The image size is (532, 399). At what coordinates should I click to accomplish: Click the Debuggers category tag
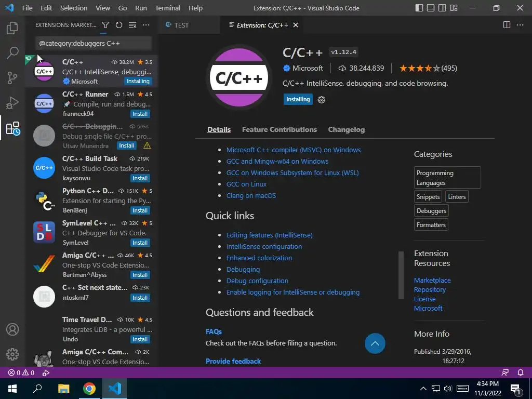[431, 211]
